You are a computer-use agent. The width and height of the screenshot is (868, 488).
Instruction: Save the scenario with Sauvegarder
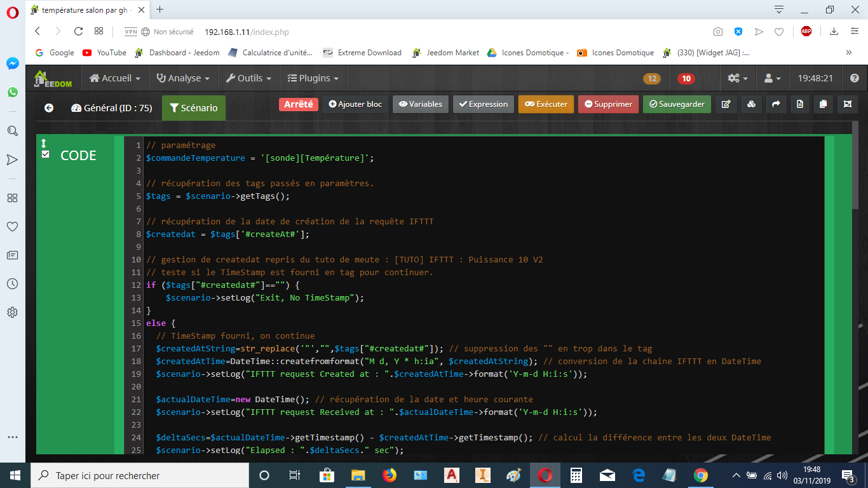(677, 104)
